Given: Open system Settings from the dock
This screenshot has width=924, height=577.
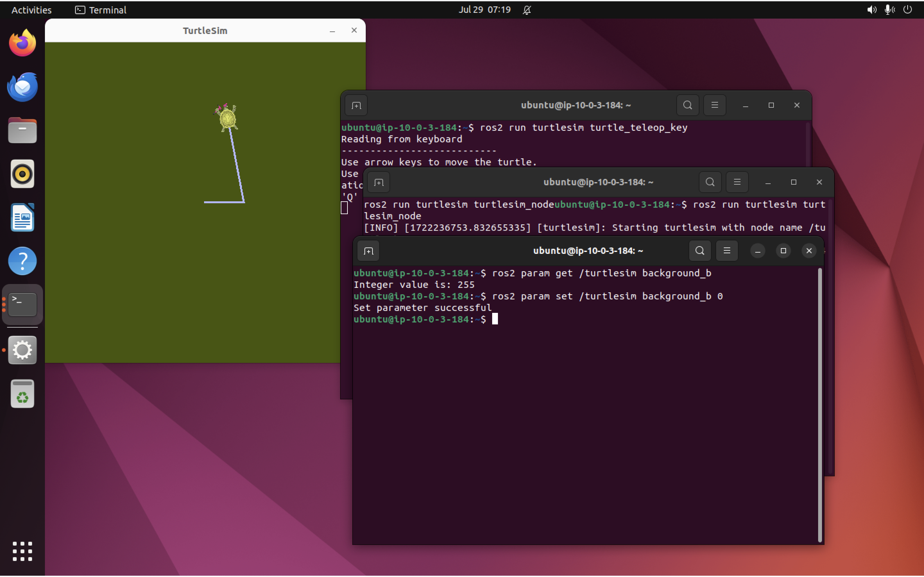Looking at the screenshot, I should [x=22, y=350].
